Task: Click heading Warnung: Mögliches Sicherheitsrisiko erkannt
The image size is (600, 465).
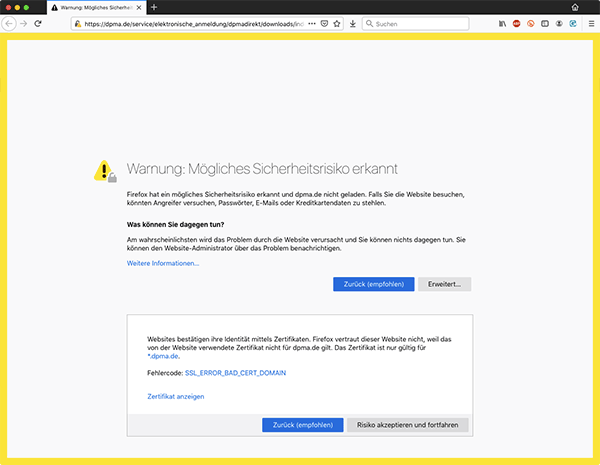Action: 262,169
